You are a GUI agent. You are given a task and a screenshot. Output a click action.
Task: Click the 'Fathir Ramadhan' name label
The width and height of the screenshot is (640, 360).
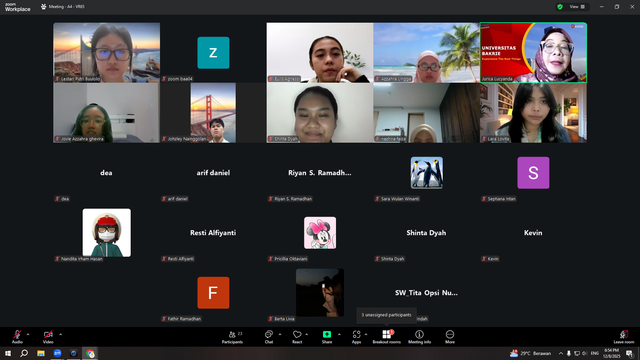click(x=184, y=319)
